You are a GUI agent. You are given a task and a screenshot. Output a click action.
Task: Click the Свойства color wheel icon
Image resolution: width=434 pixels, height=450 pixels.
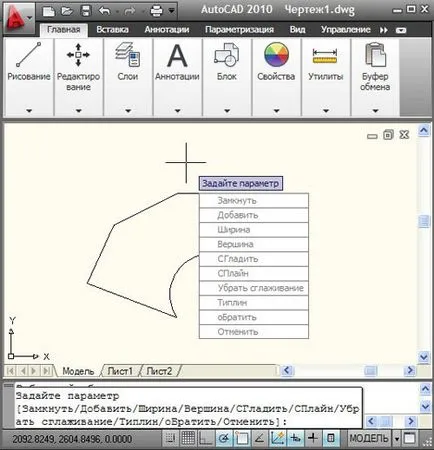[276, 54]
